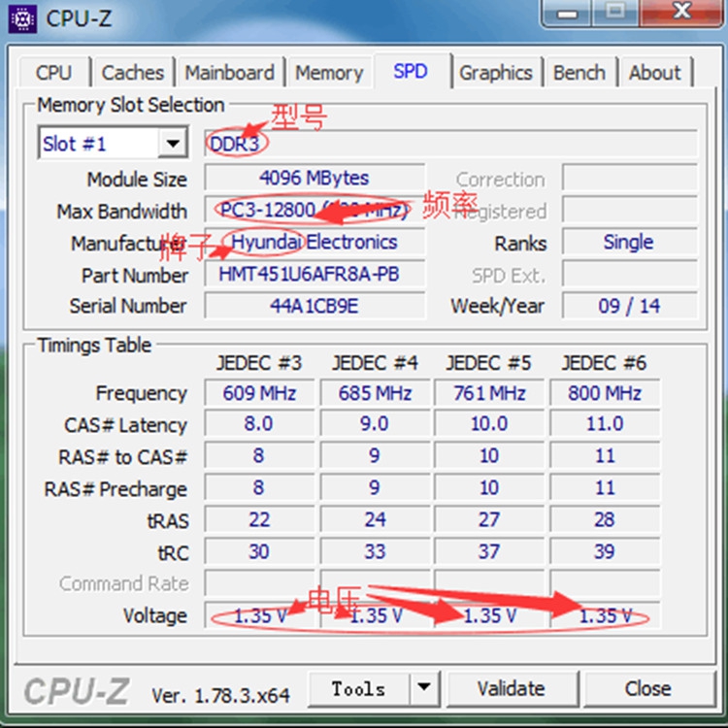The width and height of the screenshot is (728, 728).
Task: Switch to the Memory tab
Action: point(329,73)
